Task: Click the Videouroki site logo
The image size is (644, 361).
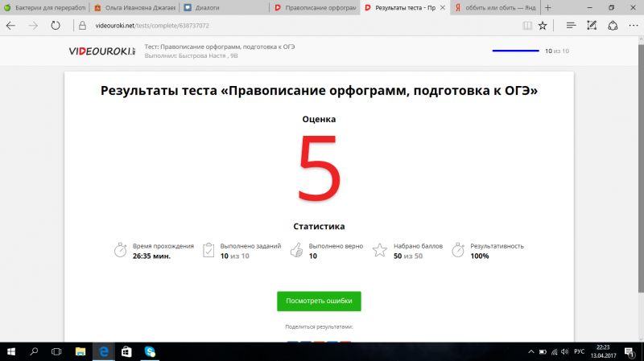Action: click(x=102, y=51)
